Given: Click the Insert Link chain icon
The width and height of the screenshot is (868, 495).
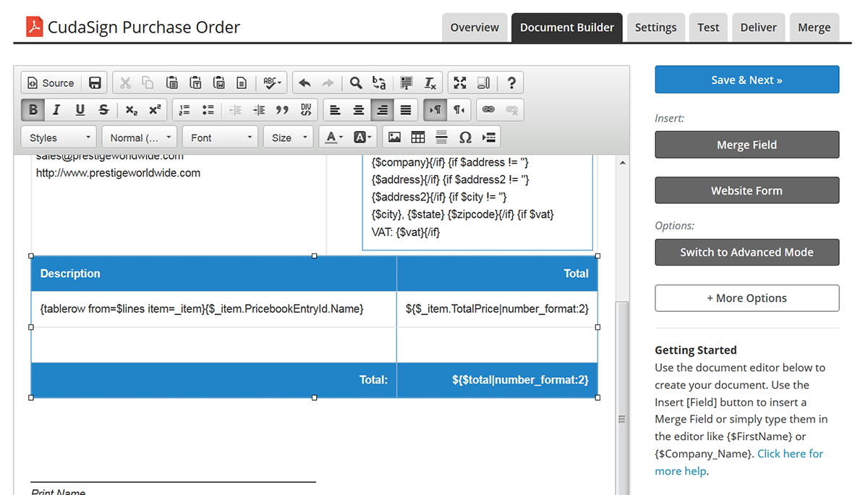Looking at the screenshot, I should click(x=488, y=110).
